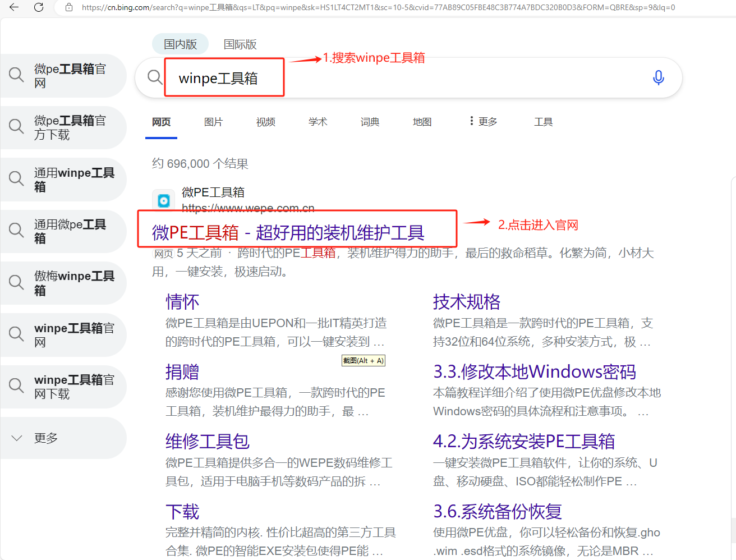Click the microphone voice search icon
The image size is (736, 560).
click(658, 77)
